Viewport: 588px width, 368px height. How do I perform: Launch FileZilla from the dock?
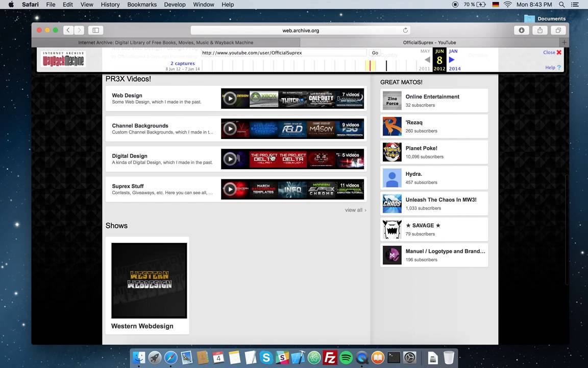[x=330, y=357]
